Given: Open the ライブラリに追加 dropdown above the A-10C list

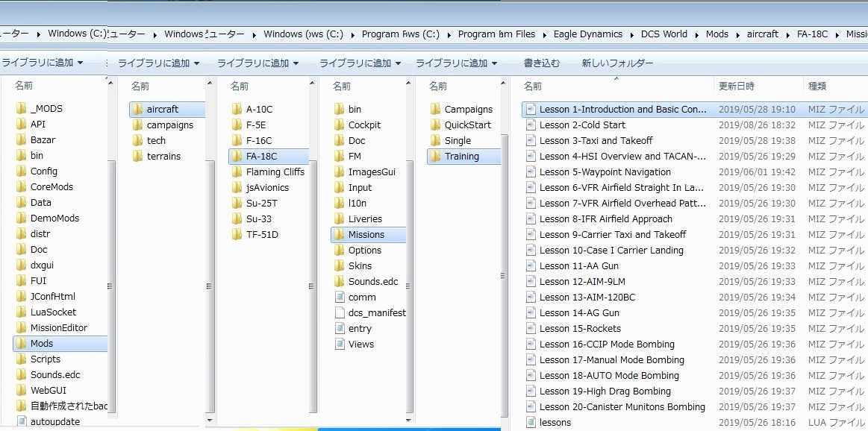Looking at the screenshot, I should 258,63.
